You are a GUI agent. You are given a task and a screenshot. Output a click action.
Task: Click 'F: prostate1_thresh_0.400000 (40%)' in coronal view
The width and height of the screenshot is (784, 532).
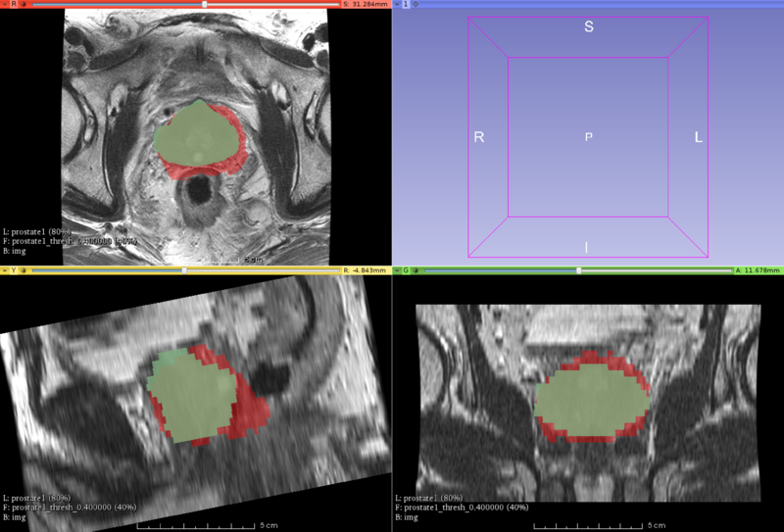[x=462, y=508]
